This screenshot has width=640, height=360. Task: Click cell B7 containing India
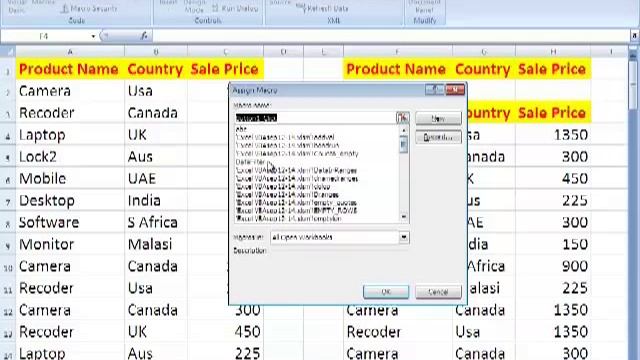point(156,201)
